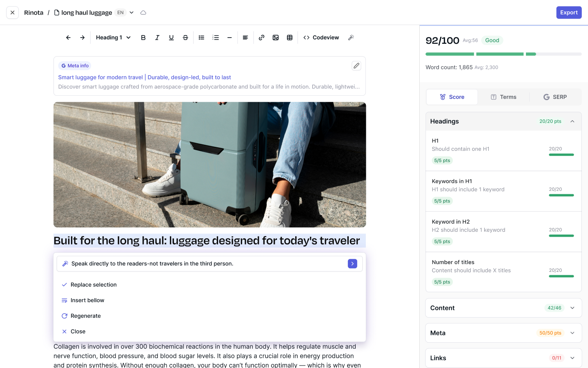
Task: Expand the Links section
Action: click(572, 358)
